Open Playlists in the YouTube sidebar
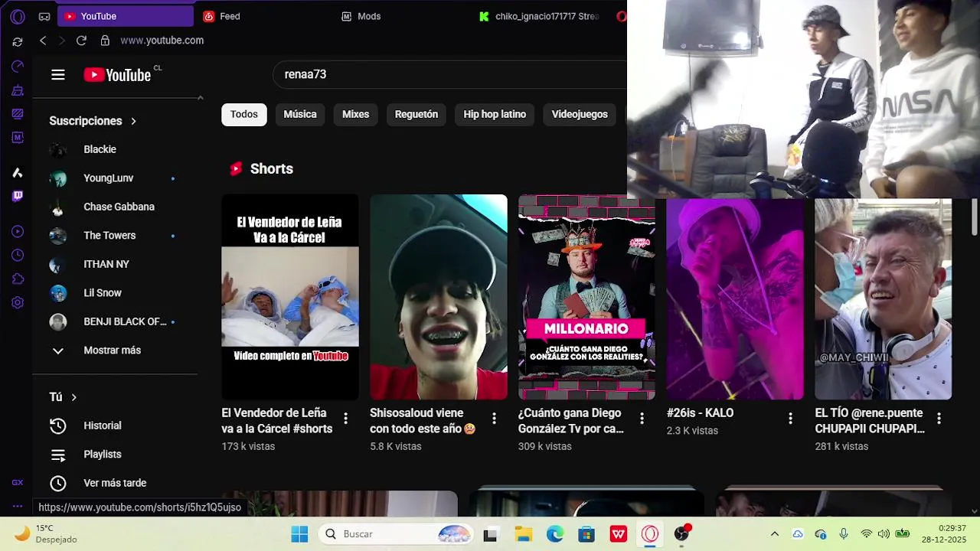 click(102, 455)
